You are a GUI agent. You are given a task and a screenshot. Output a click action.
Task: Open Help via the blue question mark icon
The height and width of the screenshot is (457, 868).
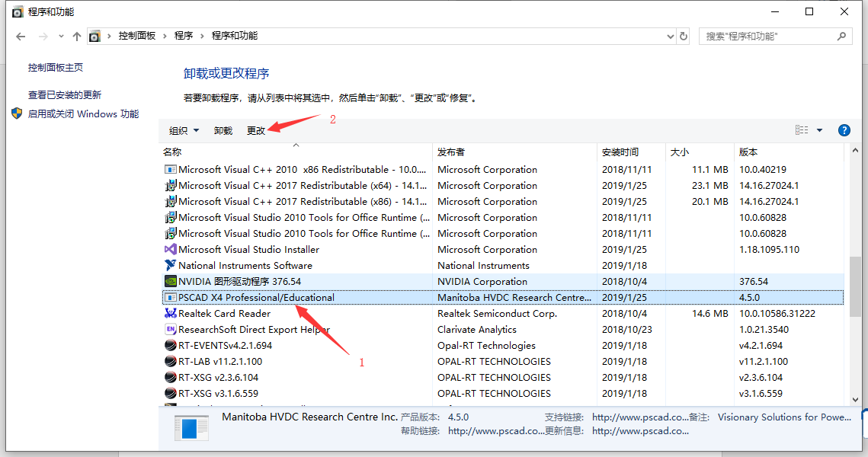tap(844, 130)
